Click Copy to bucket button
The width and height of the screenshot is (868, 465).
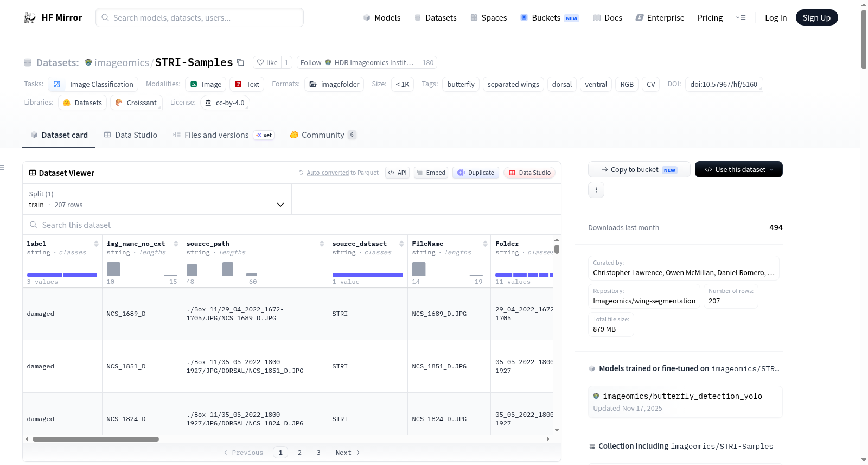tap(639, 169)
